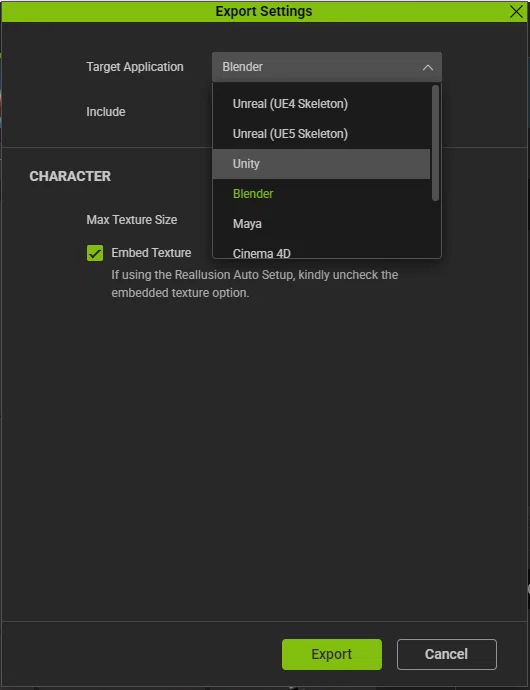Click the Target Application label
530x690 pixels.
point(135,67)
